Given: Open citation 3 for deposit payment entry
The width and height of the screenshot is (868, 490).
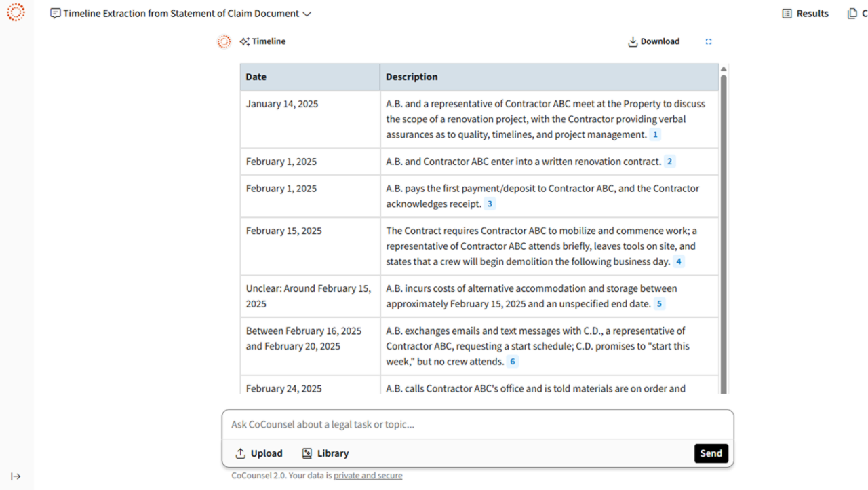Looking at the screenshot, I should click(x=490, y=204).
